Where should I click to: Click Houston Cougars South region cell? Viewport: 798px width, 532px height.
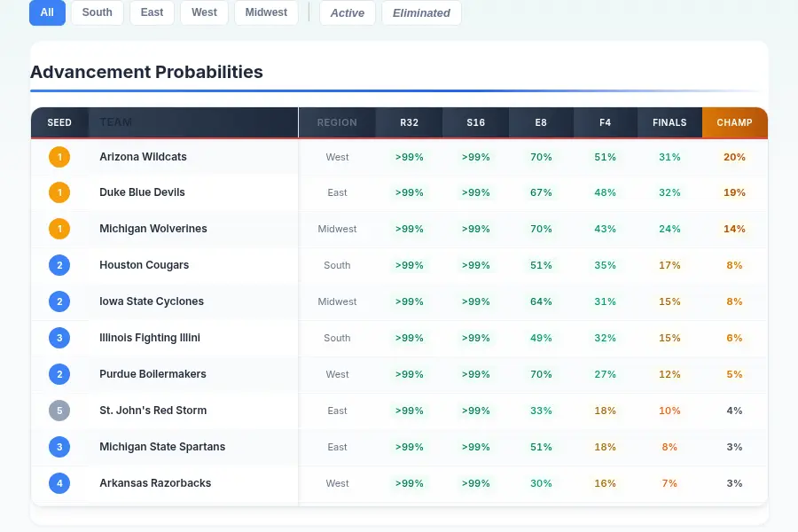pos(337,265)
